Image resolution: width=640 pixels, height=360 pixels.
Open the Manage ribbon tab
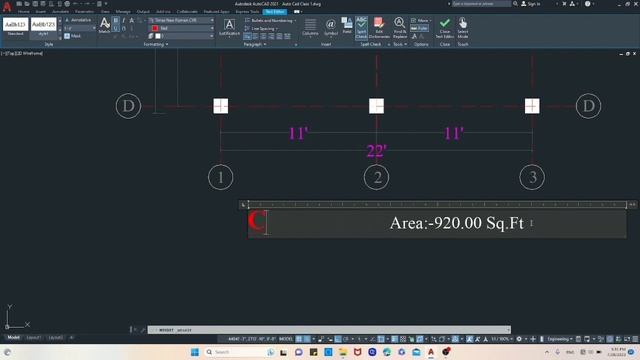click(123, 11)
